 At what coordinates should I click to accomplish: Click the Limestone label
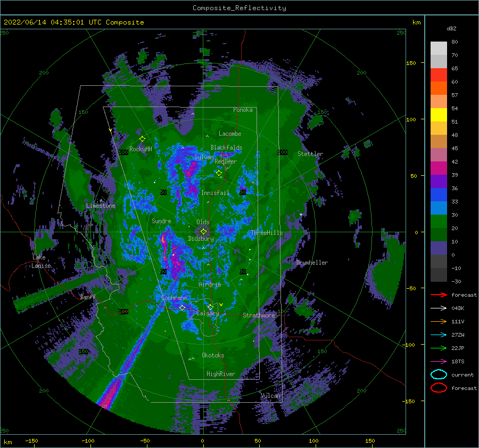coord(101,206)
